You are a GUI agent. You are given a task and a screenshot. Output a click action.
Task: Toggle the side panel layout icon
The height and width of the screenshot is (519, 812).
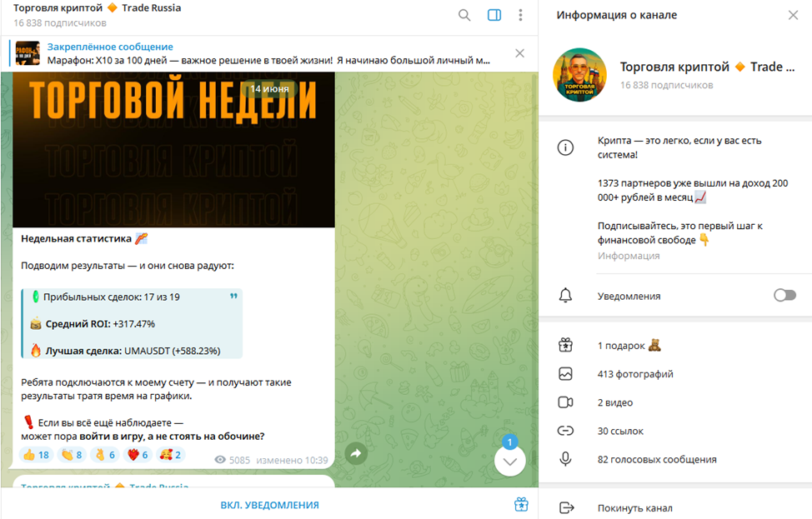[494, 15]
